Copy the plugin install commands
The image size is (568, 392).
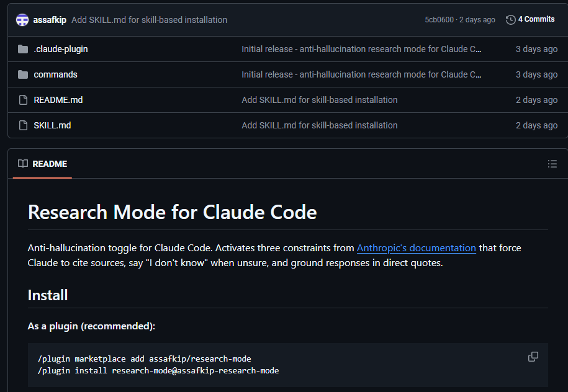click(x=533, y=357)
